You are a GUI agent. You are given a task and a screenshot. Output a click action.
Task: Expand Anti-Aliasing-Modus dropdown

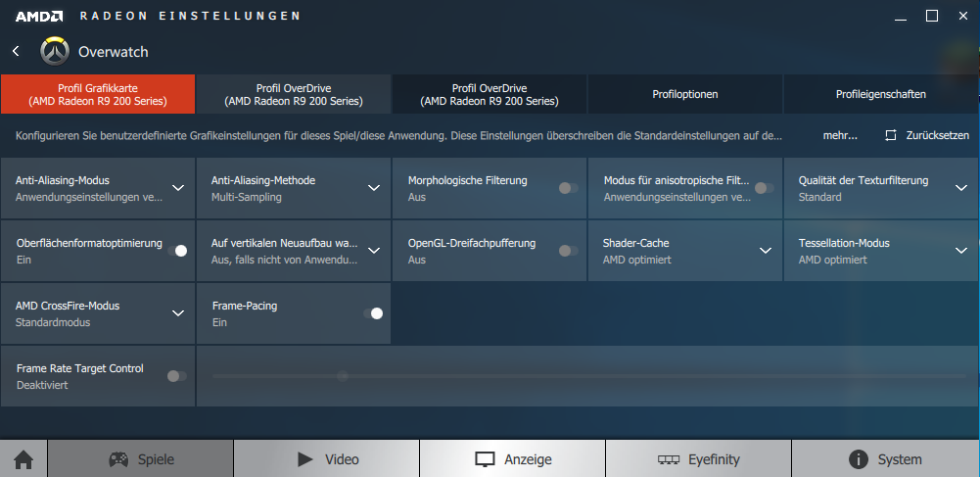pyautogui.click(x=178, y=188)
